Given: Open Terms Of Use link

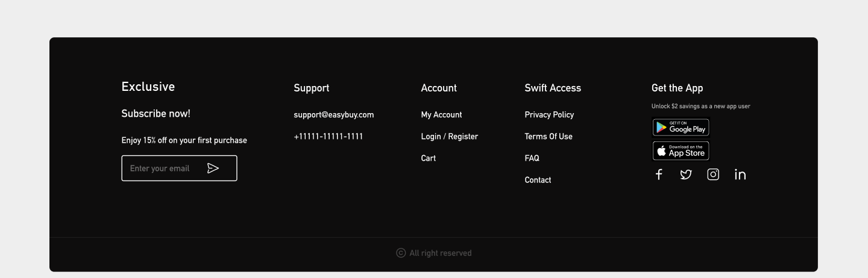Looking at the screenshot, I should click(x=549, y=137).
